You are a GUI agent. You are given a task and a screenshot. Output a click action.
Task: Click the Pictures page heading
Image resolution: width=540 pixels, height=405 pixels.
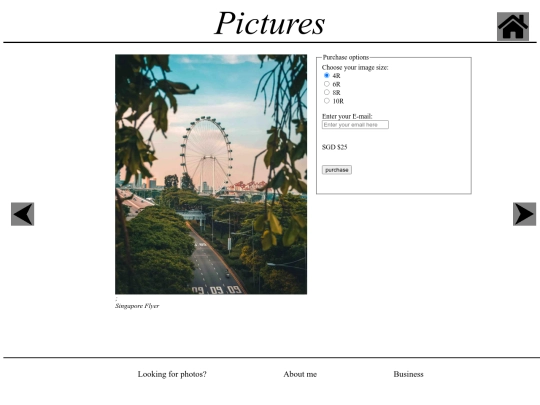(x=270, y=23)
